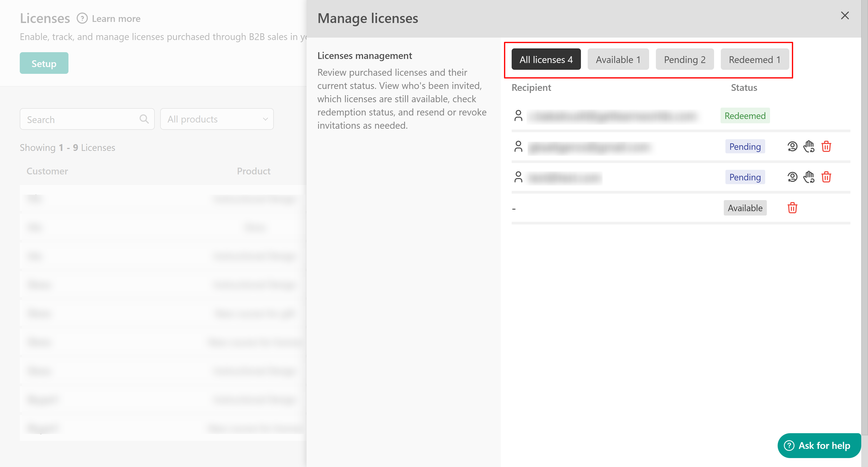Viewport: 868px width, 467px height.
Task: Click the question mark help icon beside Licenses
Action: 82,18
